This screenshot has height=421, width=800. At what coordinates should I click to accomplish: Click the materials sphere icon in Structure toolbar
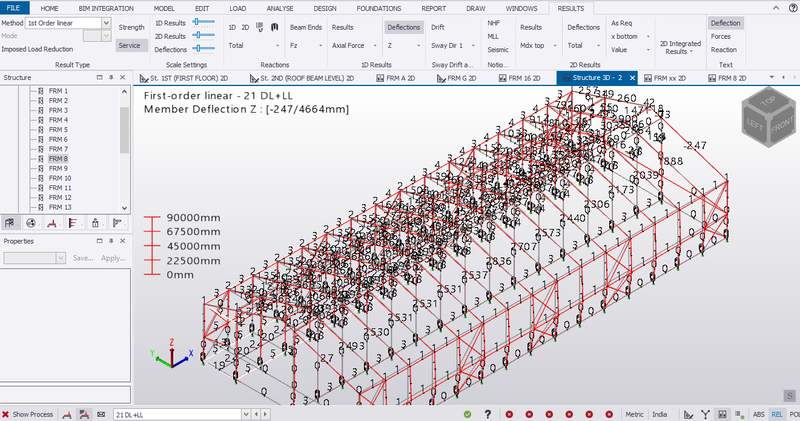pos(31,223)
